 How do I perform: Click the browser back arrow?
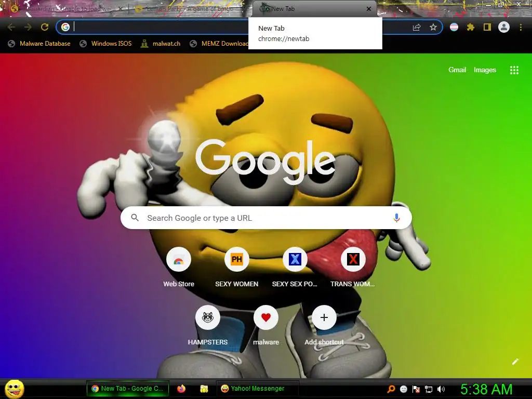[11, 27]
